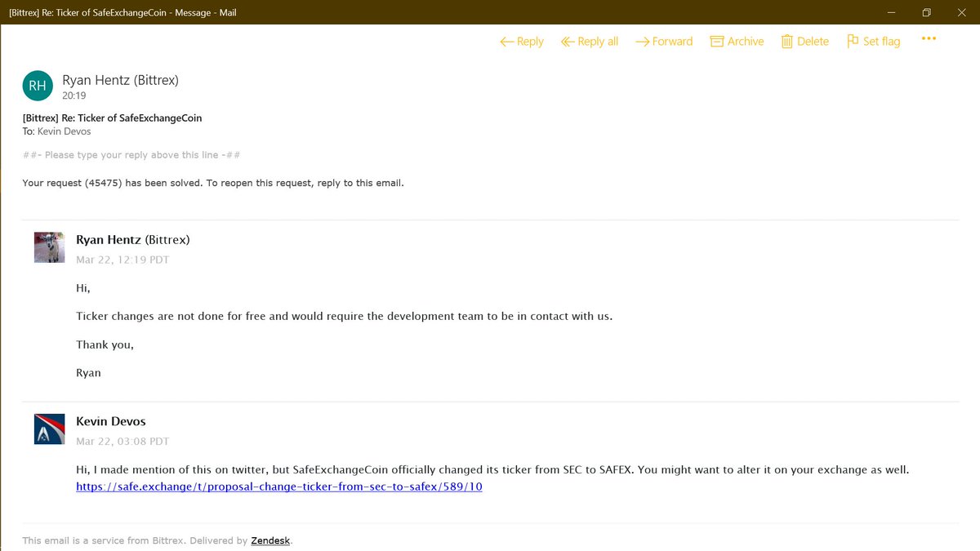This screenshot has height=551, width=980.
Task: Click the timestamp Mar 22, 03:08 PDT
Action: (122, 441)
